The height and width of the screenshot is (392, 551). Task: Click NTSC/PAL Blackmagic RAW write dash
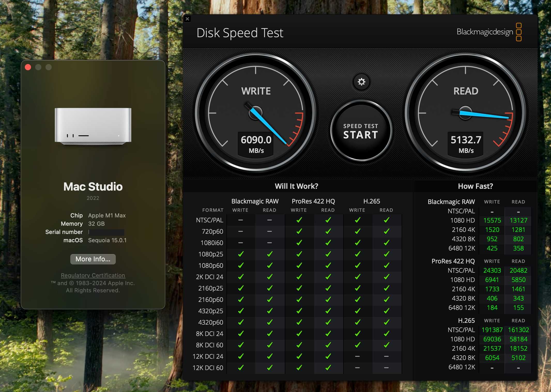pyautogui.click(x=241, y=220)
